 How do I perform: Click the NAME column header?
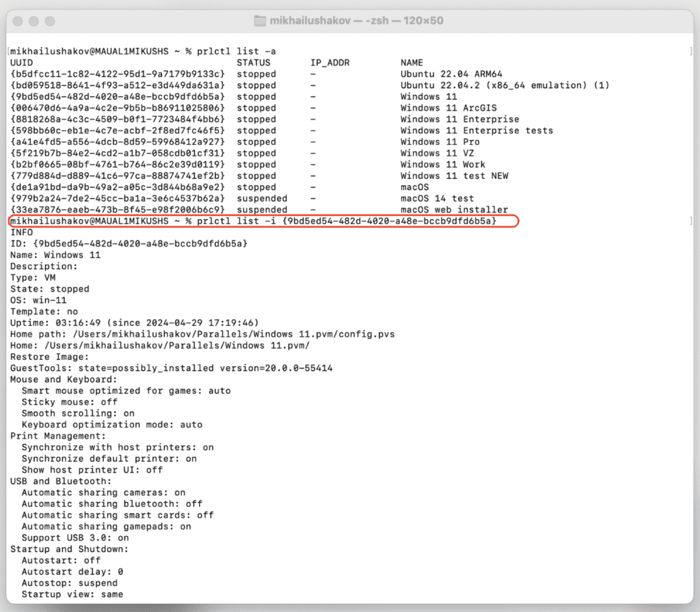(412, 62)
